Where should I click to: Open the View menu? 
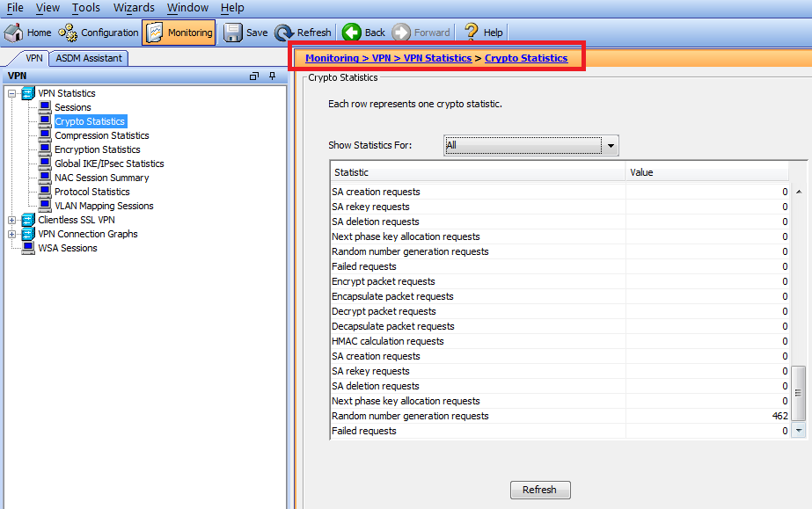tap(48, 8)
